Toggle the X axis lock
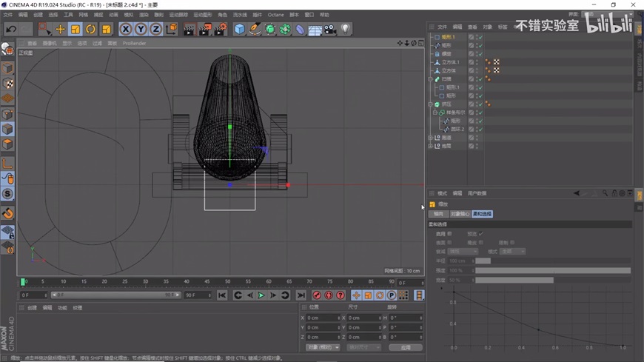 tap(125, 30)
